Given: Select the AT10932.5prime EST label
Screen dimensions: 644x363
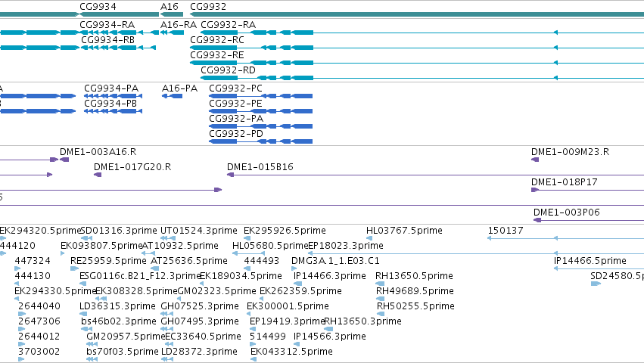Looking at the screenshot, I should 180,246.
